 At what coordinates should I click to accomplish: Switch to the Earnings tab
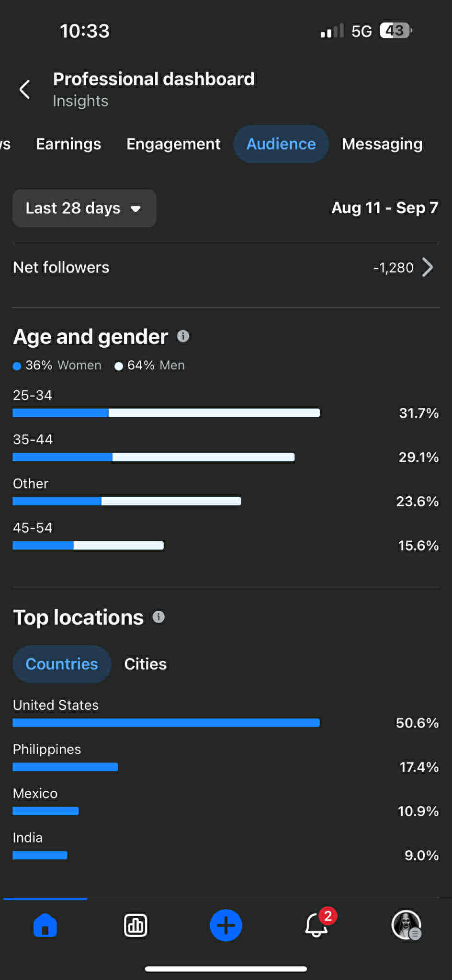(68, 144)
